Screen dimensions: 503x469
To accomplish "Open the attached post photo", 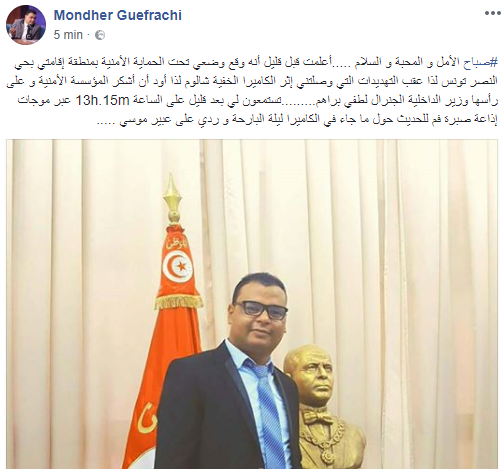I will [252, 304].
